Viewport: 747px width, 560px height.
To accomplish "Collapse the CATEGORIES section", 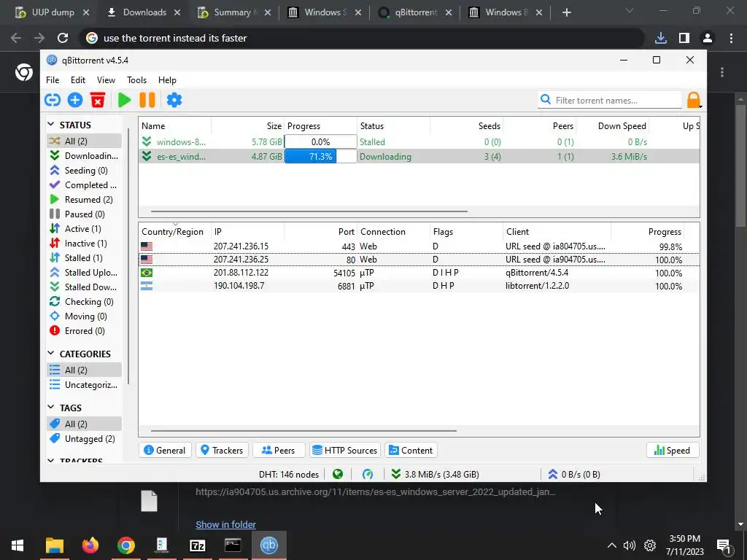I will point(51,354).
